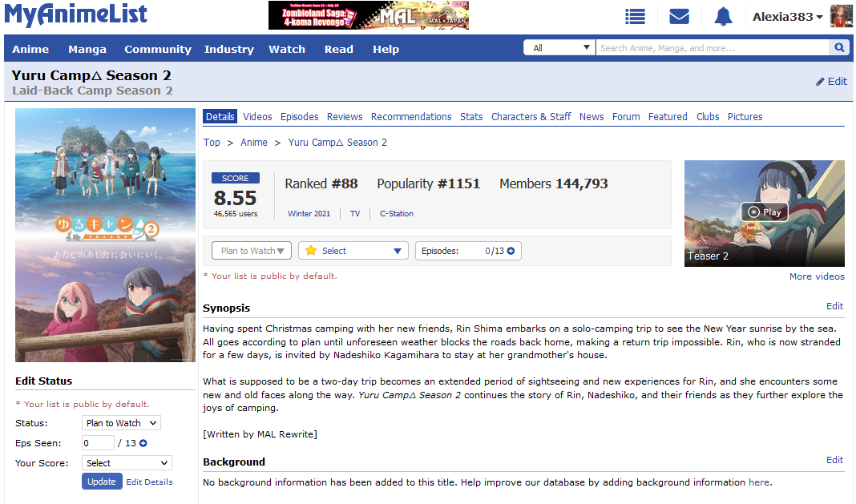Open the Help menu
This screenshot has width=856, height=504.
pos(386,49)
